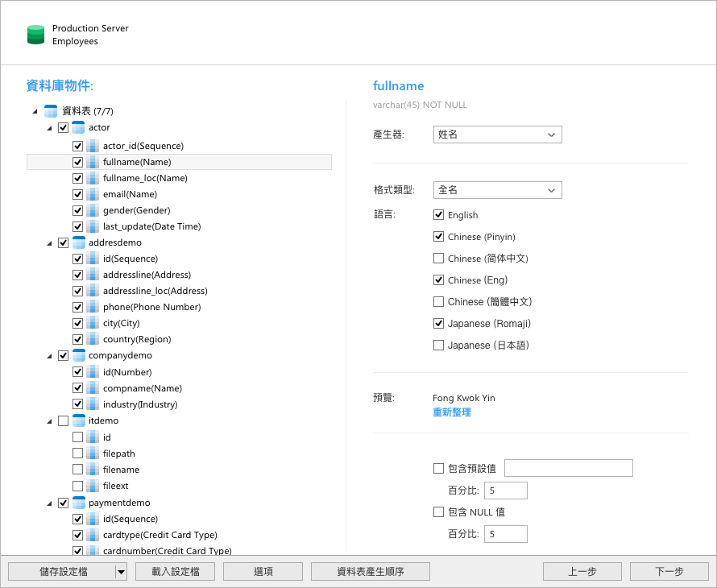This screenshot has width=717, height=588.
Task: Click the column icon of filename
Action: click(93, 470)
